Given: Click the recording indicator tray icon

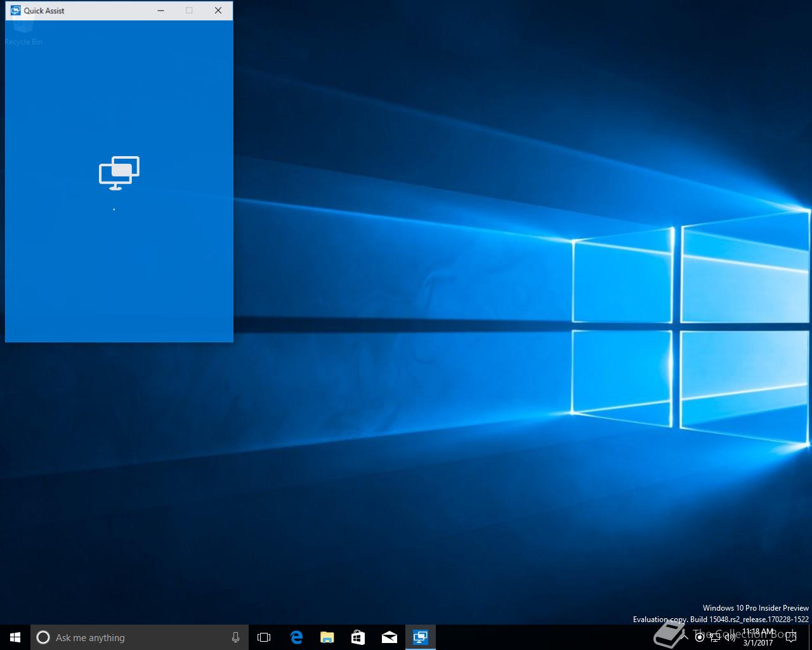Looking at the screenshot, I should click(x=700, y=637).
